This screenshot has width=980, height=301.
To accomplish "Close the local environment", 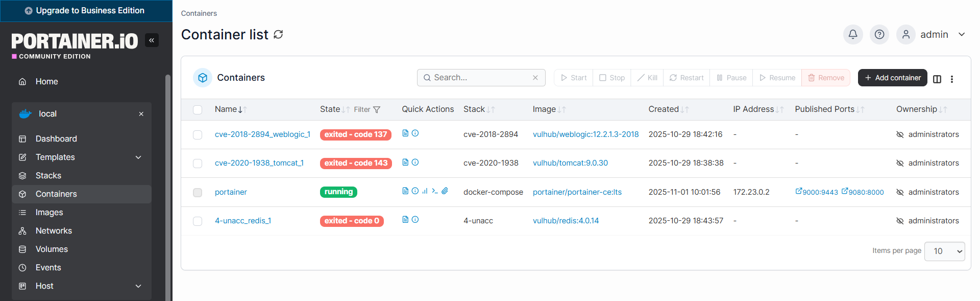I will pyautogui.click(x=141, y=114).
